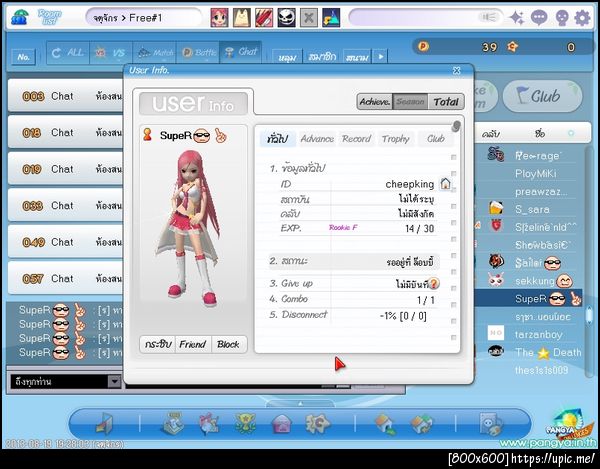Image resolution: width=600 pixels, height=469 pixels.
Task: Switch to the Trophy tab
Action: click(396, 139)
